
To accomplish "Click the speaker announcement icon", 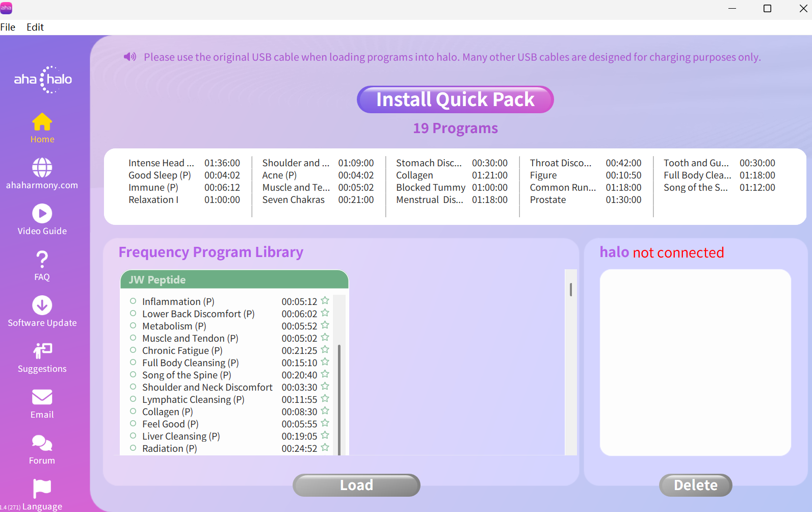I will 130,57.
